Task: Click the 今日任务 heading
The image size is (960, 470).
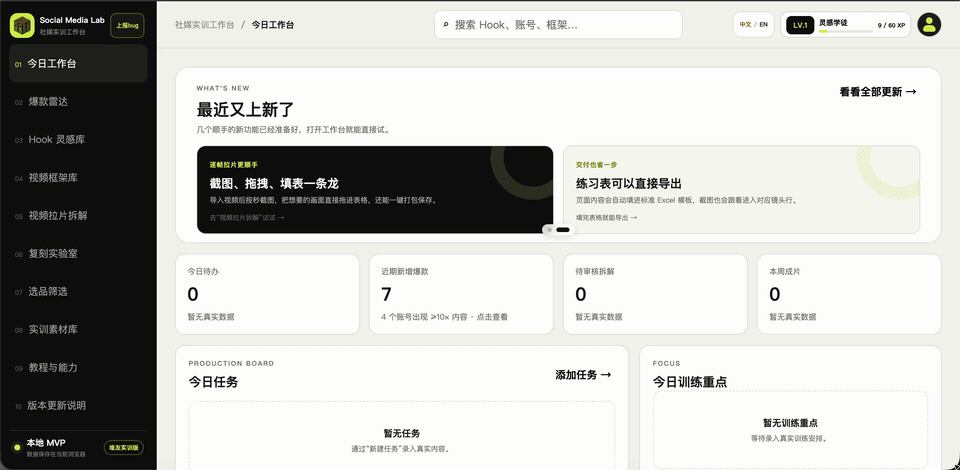Action: tap(213, 382)
